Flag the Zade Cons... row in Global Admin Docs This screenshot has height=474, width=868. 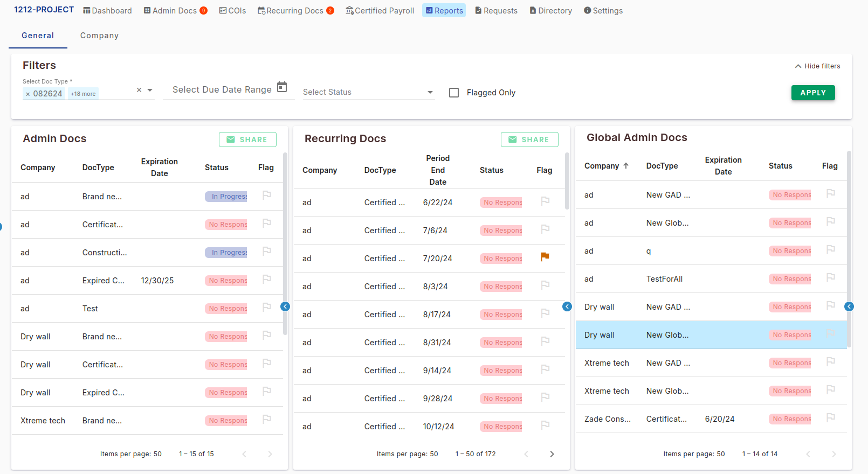tap(831, 417)
